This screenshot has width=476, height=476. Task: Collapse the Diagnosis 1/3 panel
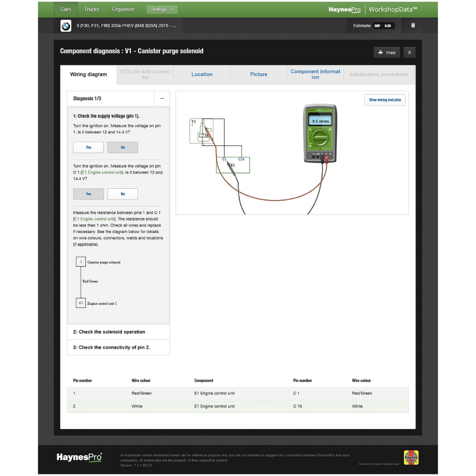tap(162, 98)
